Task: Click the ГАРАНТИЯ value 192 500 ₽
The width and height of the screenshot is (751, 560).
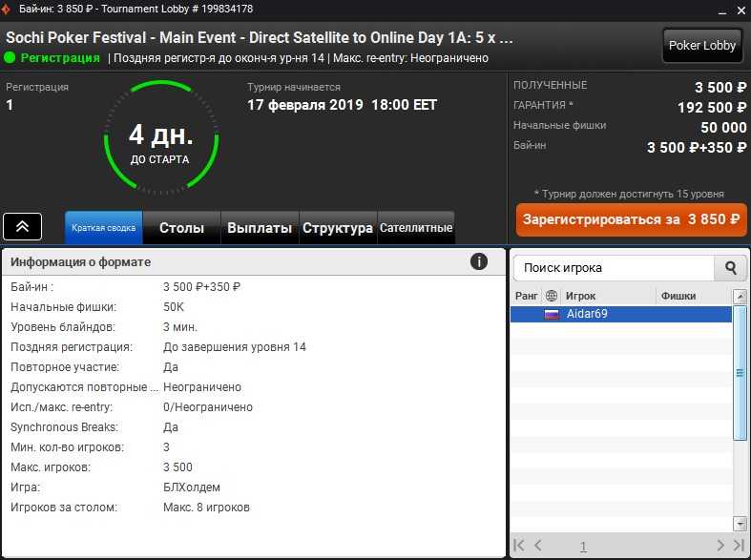Action: 712,108
